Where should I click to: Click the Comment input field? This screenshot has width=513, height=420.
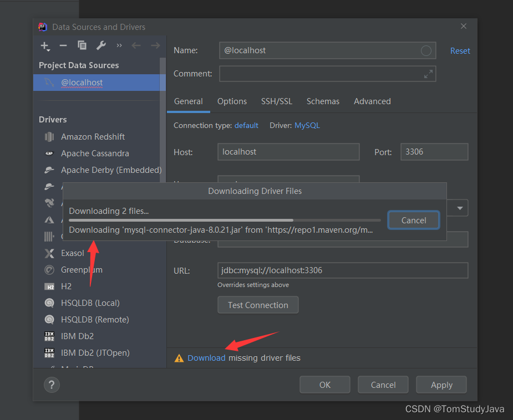click(328, 74)
